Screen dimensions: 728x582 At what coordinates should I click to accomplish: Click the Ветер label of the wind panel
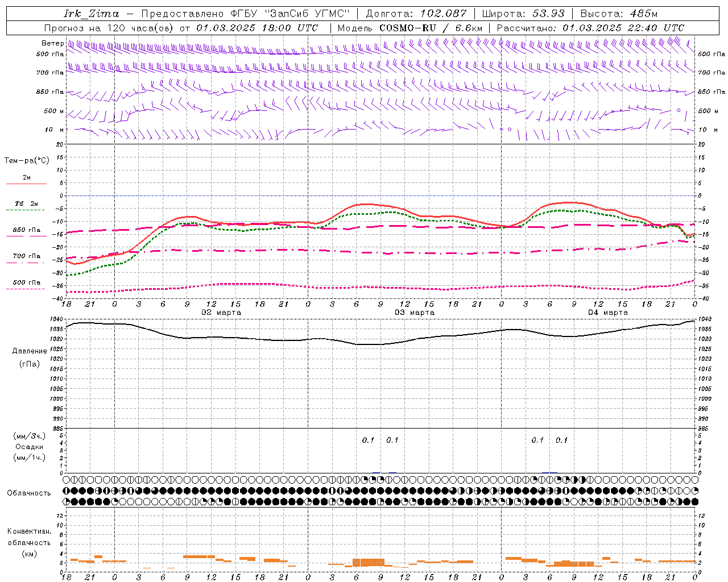[53, 43]
